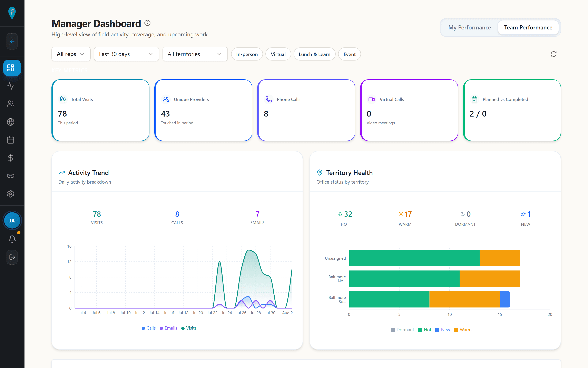Viewport: 588px width, 368px height.
Task: Open notifications bell icon
Action: (x=12, y=239)
